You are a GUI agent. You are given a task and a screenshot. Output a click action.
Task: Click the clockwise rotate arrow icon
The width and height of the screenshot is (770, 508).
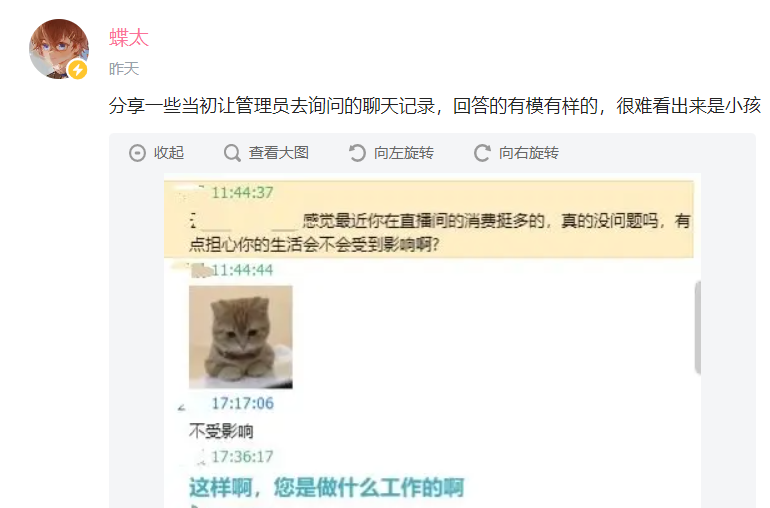tap(482, 153)
